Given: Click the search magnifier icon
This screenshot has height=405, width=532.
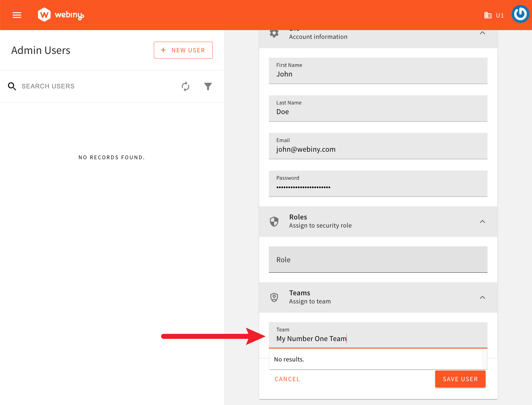Looking at the screenshot, I should (12, 86).
